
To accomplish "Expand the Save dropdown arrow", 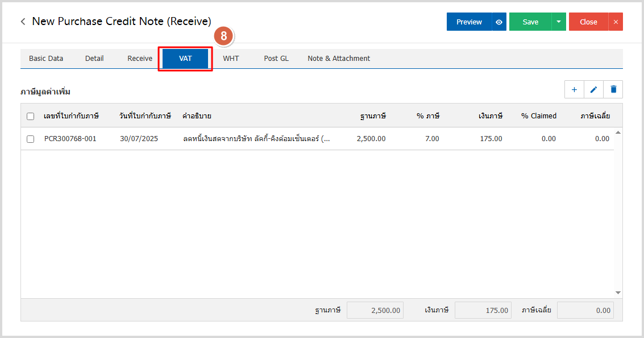I will click(x=559, y=22).
